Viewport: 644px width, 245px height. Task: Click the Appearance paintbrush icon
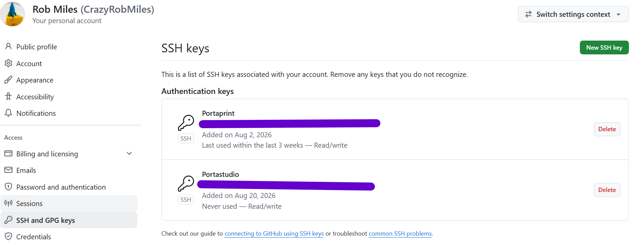pyautogui.click(x=8, y=80)
